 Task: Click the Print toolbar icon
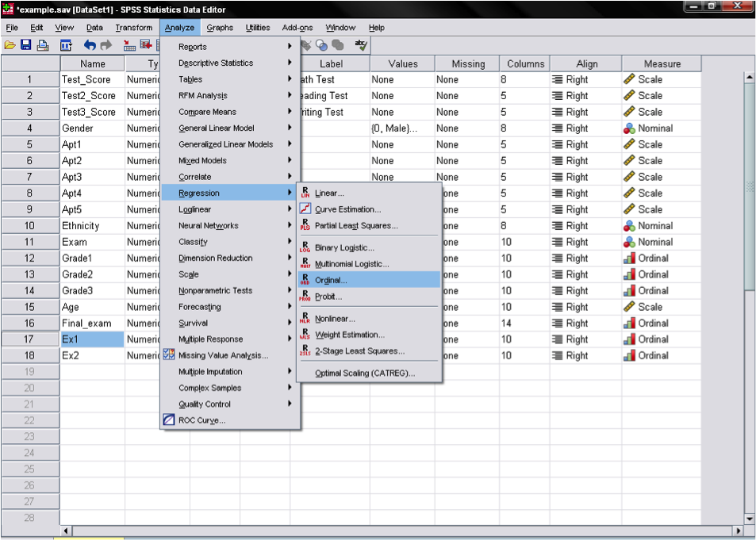click(43, 46)
